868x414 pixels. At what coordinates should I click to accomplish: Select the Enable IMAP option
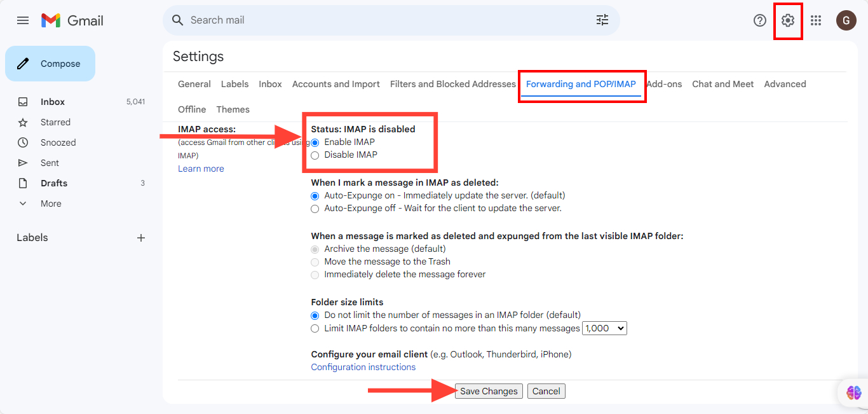315,142
